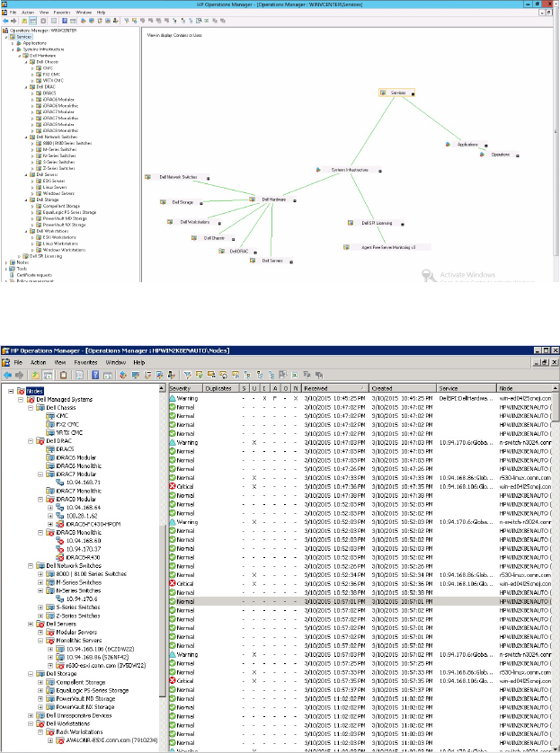
Task: Click Operations node label in service map
Action: (x=500, y=155)
